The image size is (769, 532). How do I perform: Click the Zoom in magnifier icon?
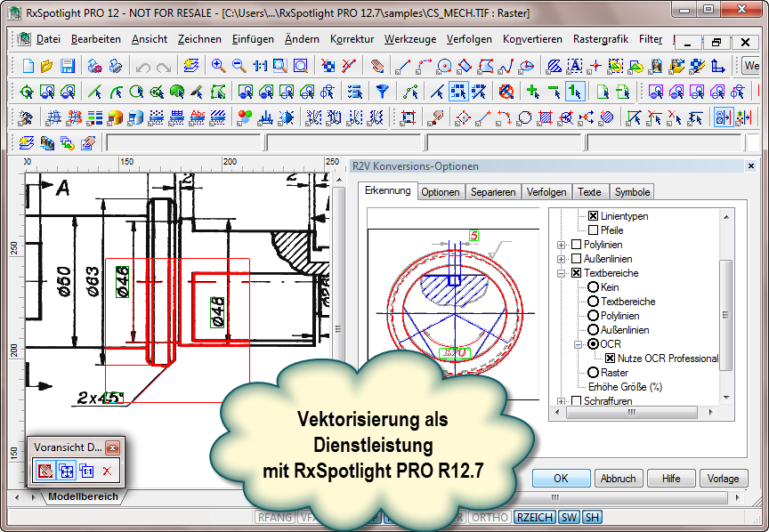pyautogui.click(x=218, y=66)
